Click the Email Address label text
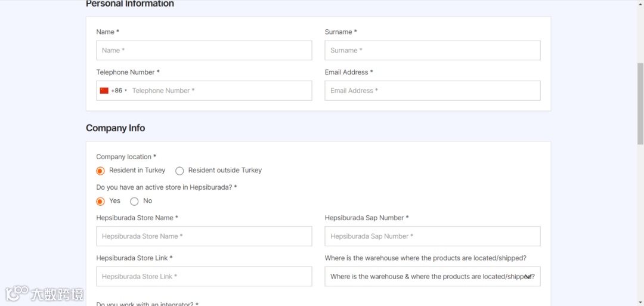Screen dimensions: 644x306 click(349, 72)
